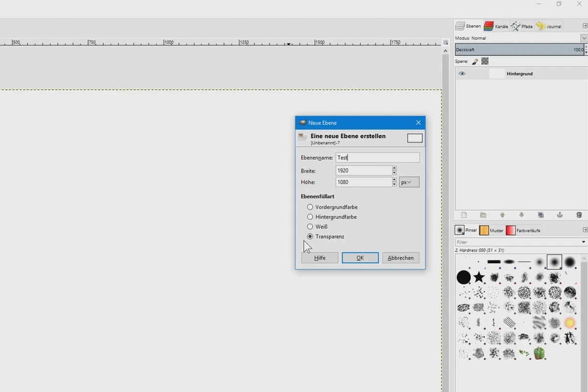The height and width of the screenshot is (392, 588).
Task: Click the new layer icon in Ebenen panel
Action: pyautogui.click(x=464, y=215)
